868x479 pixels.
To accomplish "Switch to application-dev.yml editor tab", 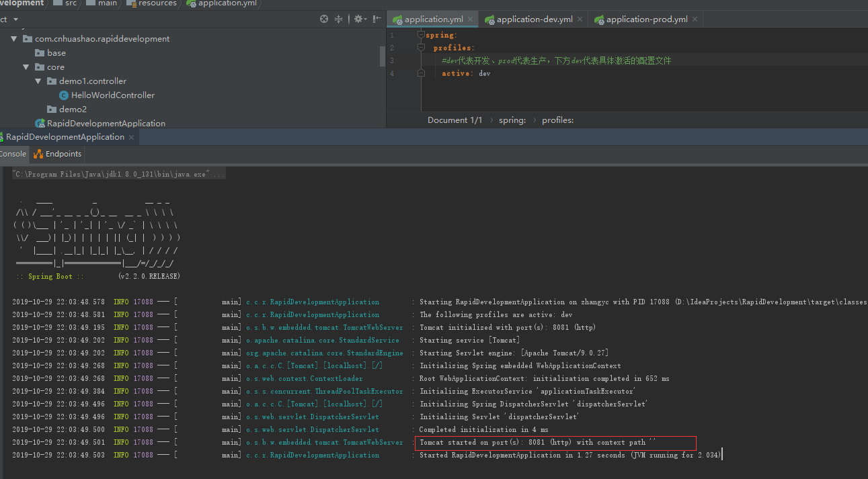I will click(x=534, y=19).
